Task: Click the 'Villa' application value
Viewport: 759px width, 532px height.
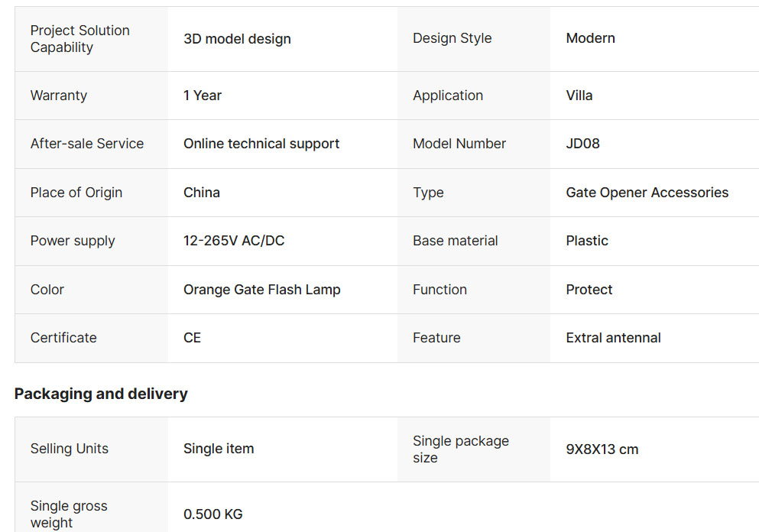Action: click(579, 96)
